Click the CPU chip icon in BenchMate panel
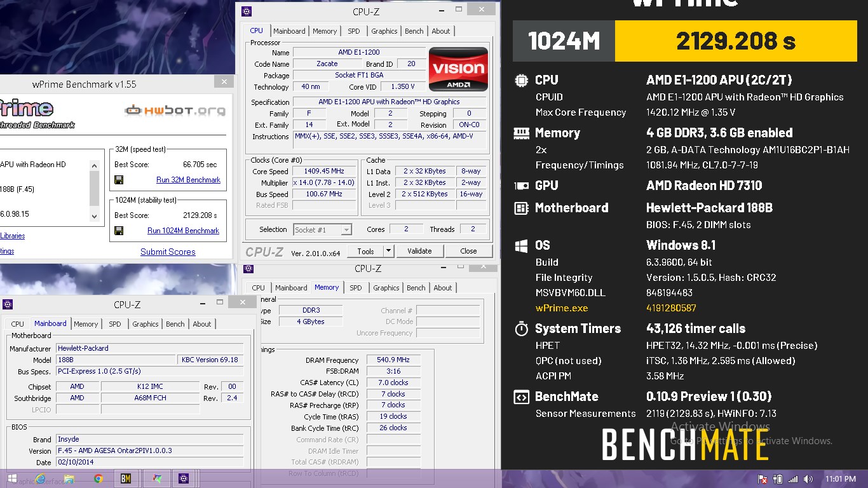Image resolution: width=868 pixels, height=488 pixels. (521, 80)
